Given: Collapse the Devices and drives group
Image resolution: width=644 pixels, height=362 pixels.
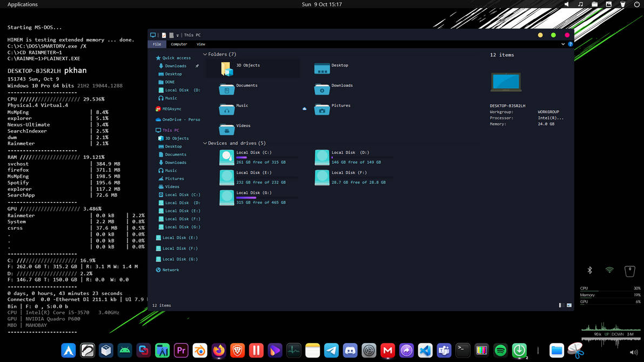Looking at the screenshot, I should click(x=205, y=144).
